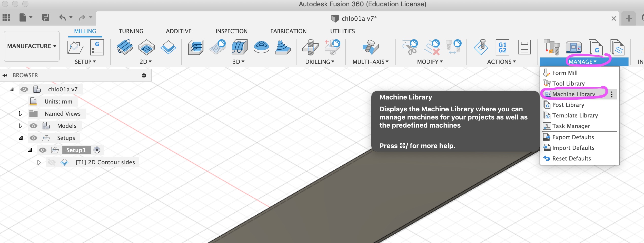Redo the last action
This screenshot has height=243, width=644.
[x=82, y=17]
